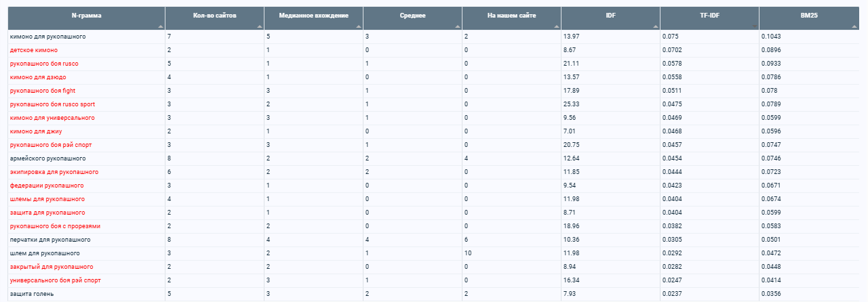Image resolution: width=868 pixels, height=302 pixels.
Task: Select row 'кимоно для рукопашного'
Action: (434, 36)
